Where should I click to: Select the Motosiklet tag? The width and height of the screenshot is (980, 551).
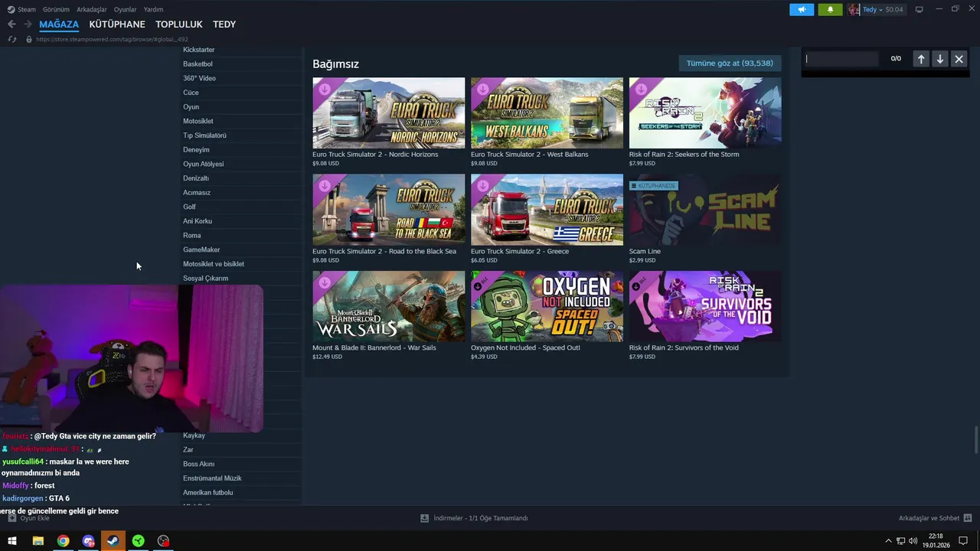[198, 121]
